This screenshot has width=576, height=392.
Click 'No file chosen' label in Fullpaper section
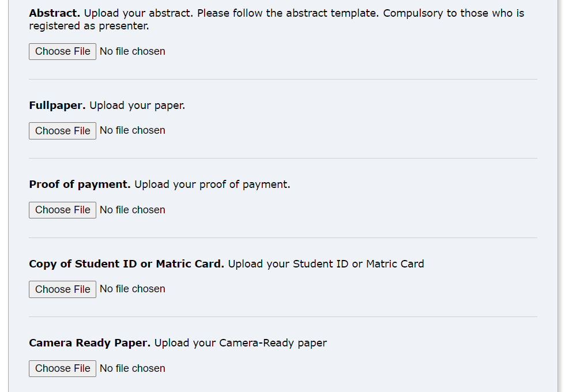click(x=133, y=130)
